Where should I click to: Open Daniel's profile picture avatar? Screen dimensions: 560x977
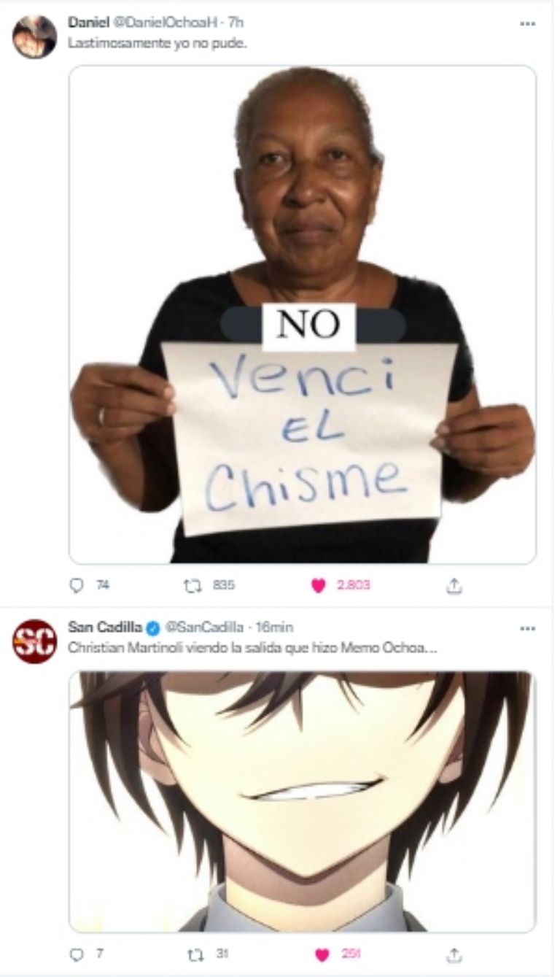pyautogui.click(x=34, y=36)
